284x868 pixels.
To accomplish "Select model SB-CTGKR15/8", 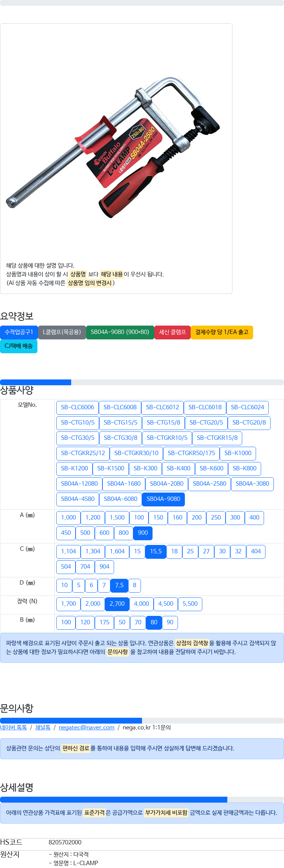I will 217,438.
